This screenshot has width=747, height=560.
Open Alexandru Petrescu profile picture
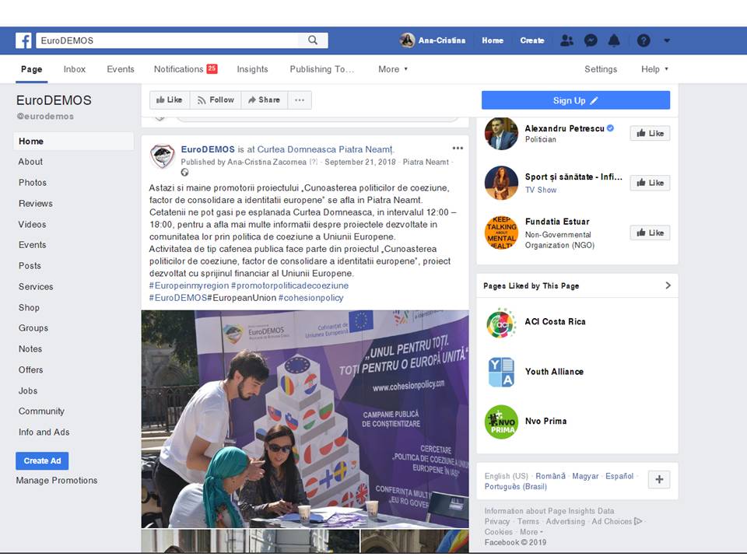point(501,133)
